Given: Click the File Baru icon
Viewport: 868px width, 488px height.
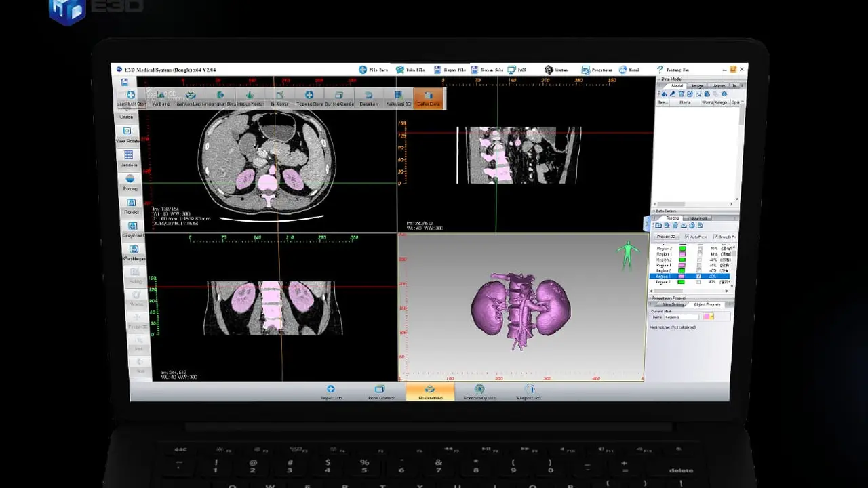Looking at the screenshot, I should pyautogui.click(x=363, y=70).
